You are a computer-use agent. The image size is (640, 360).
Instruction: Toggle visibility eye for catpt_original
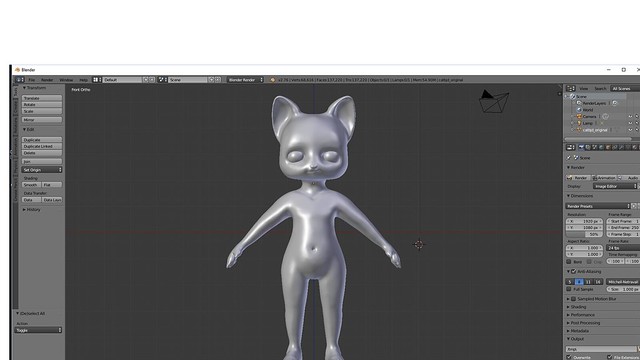point(630,130)
